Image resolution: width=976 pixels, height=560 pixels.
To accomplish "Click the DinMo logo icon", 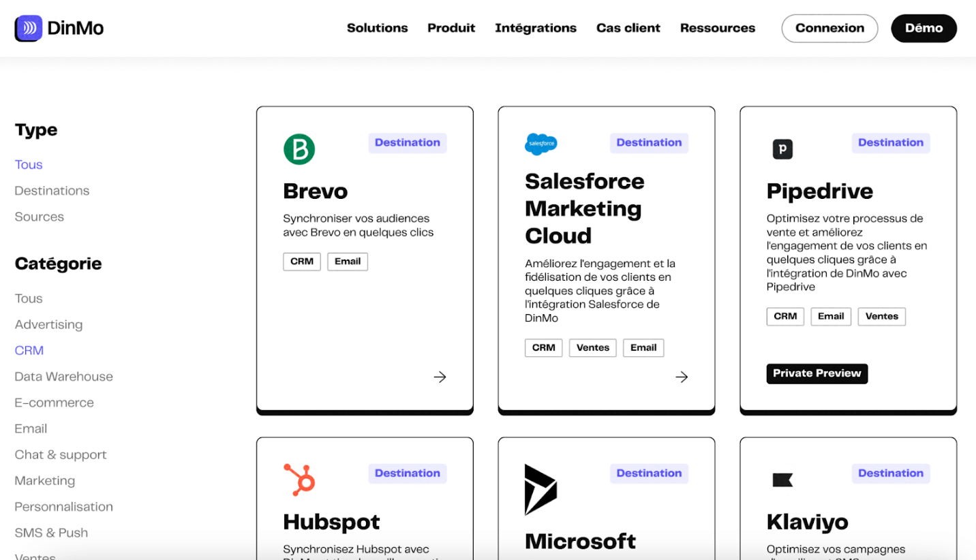I will tap(29, 28).
